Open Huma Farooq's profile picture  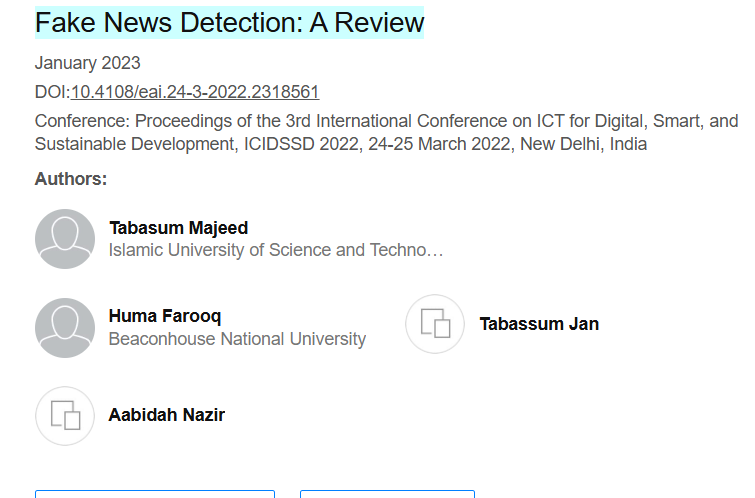coord(65,328)
